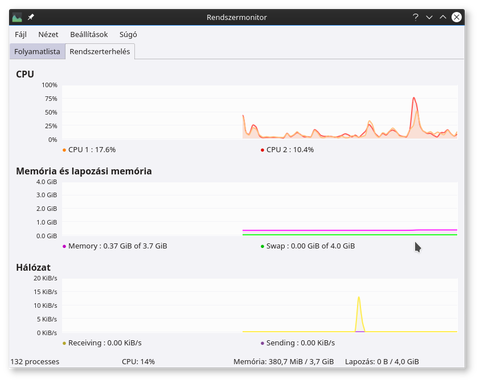The width and height of the screenshot is (480, 383).
Task: Click the orange CPU 1 color dot
Action: (x=64, y=150)
